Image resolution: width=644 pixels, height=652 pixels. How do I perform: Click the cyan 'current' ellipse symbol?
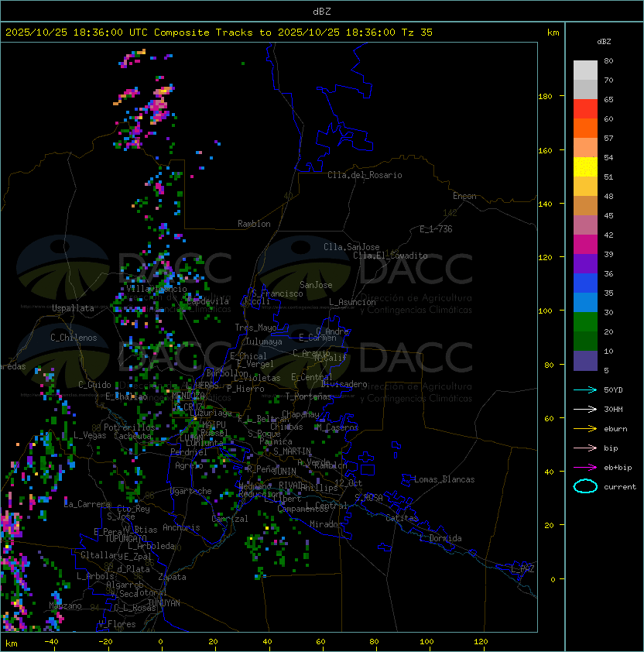coord(585,486)
